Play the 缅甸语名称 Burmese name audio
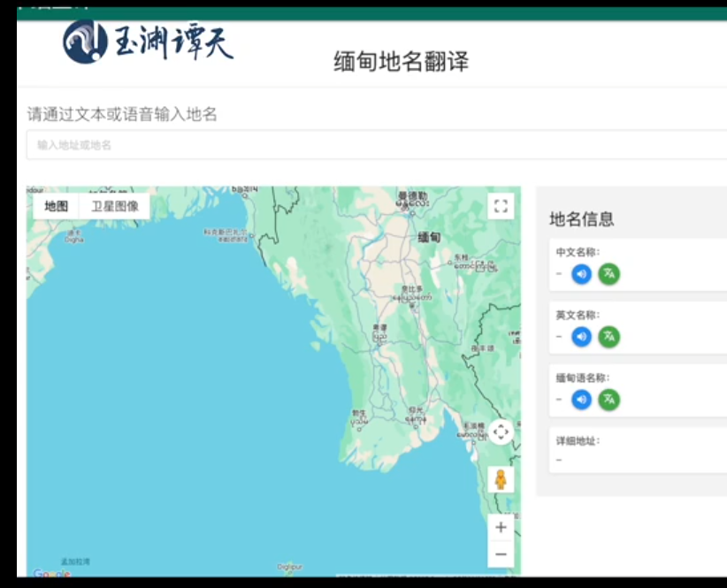Screen dimensions: 727x588 click(x=580, y=399)
